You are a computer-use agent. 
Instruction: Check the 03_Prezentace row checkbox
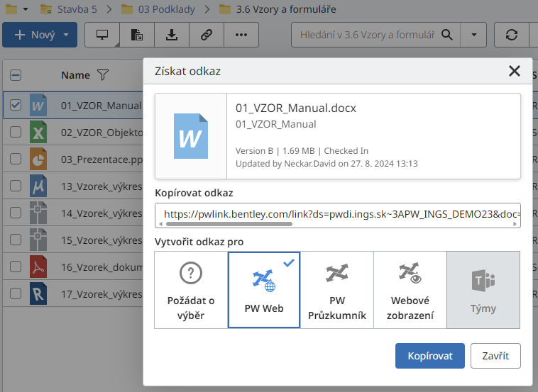pos(16,159)
